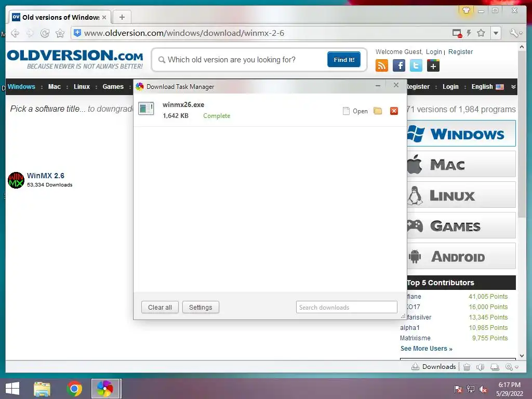Click the shield icon in address bar

coord(77,33)
